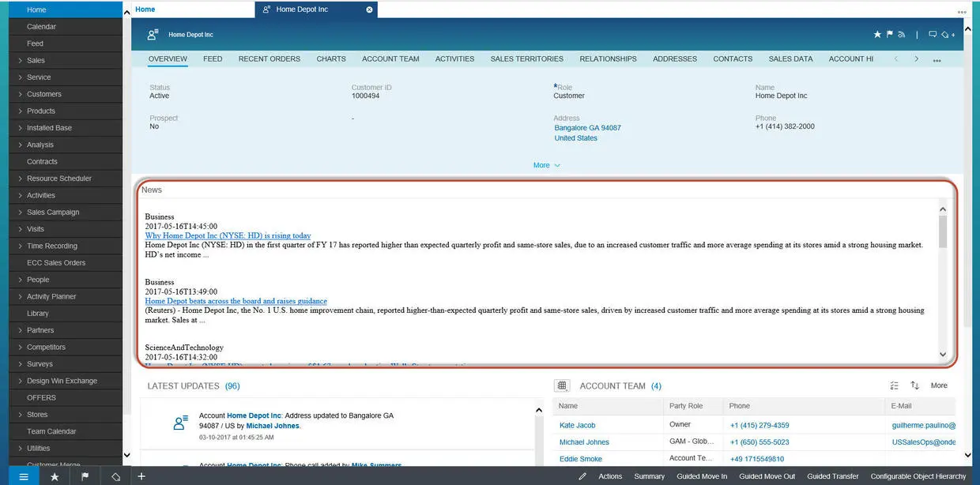Image resolution: width=980 pixels, height=485 pixels.
Task: Expand the Products sidebar section
Action: click(20, 111)
